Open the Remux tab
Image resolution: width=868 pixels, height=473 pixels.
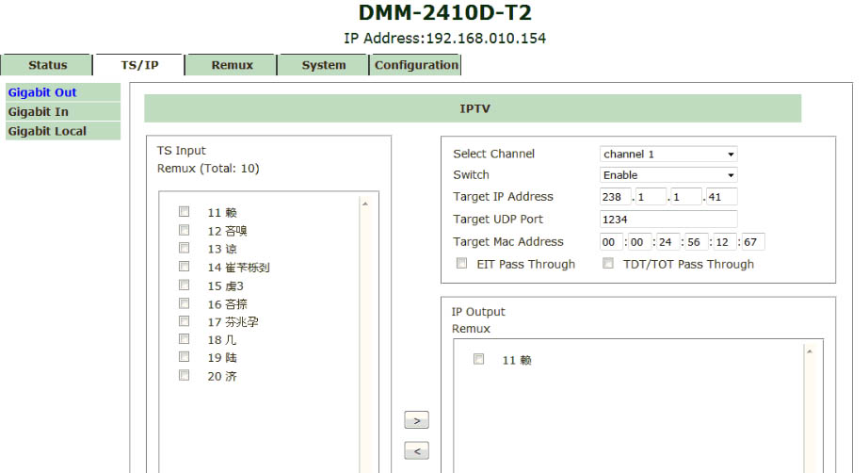[232, 65]
